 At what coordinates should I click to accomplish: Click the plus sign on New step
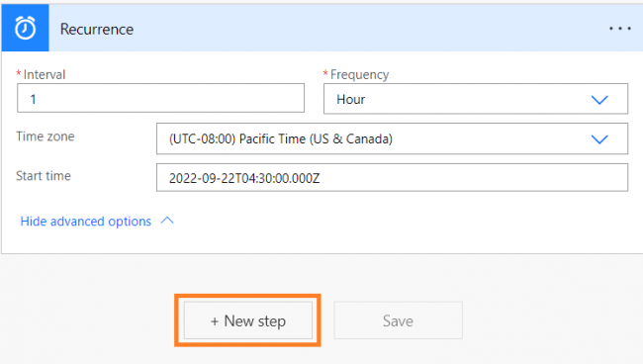[215, 321]
